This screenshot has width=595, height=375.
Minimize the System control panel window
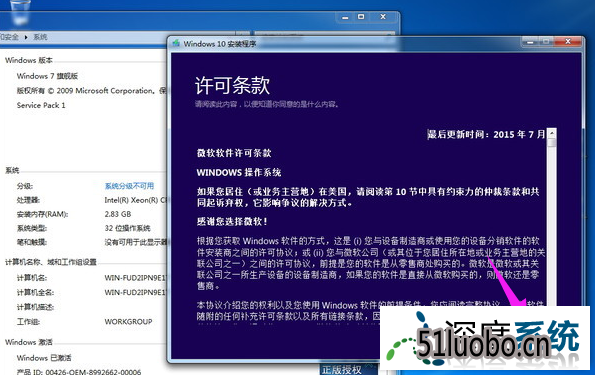(x=345, y=17)
